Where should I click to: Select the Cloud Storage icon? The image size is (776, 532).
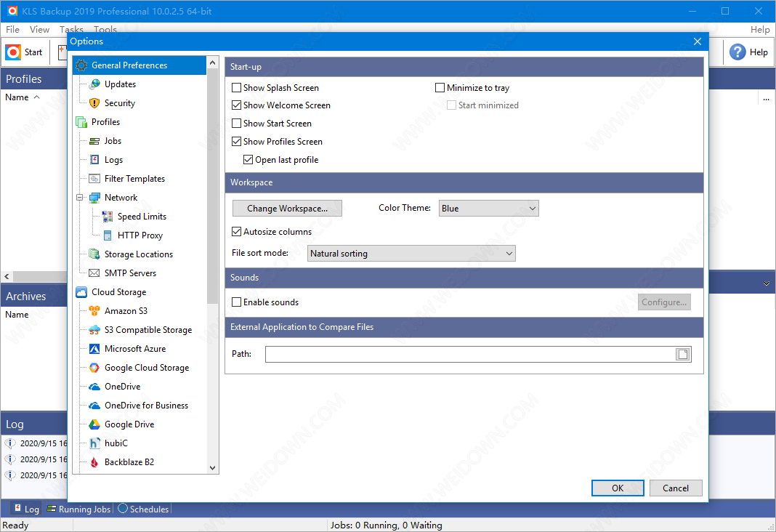pos(81,292)
